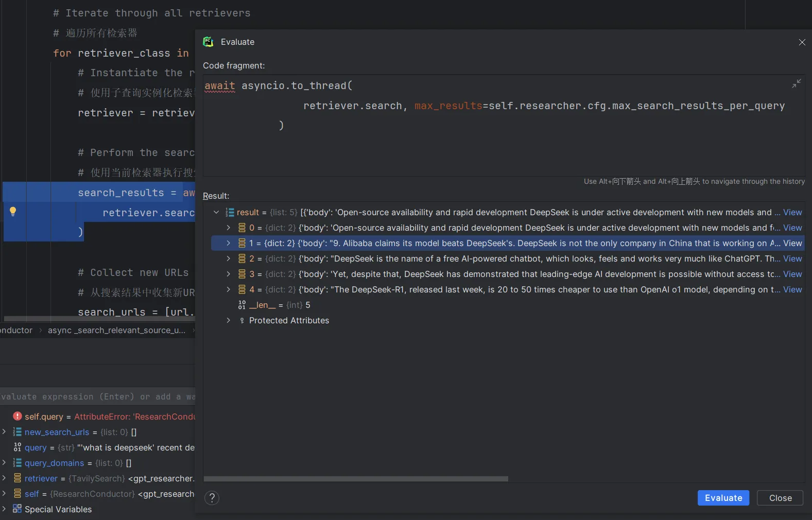The width and height of the screenshot is (812, 520).
Task: Open View link for the result list row
Action: (x=792, y=212)
